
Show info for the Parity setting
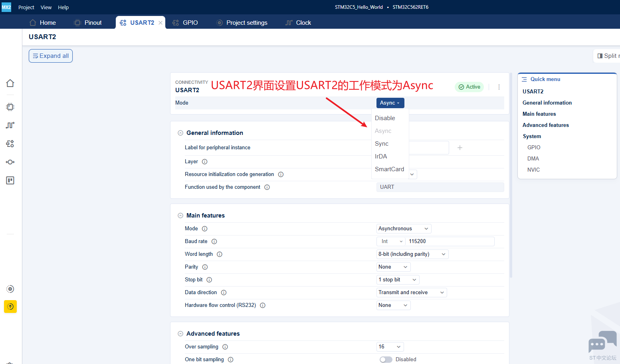[205, 267]
